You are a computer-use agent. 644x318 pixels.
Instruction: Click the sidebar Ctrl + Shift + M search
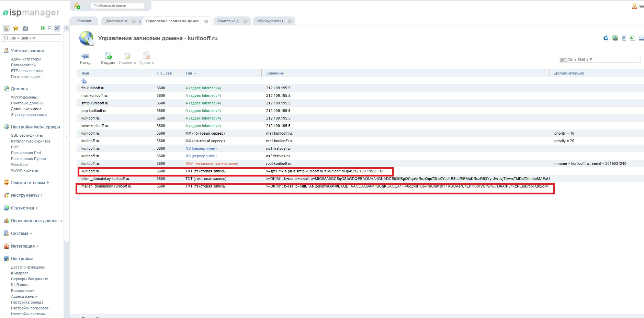32,38
